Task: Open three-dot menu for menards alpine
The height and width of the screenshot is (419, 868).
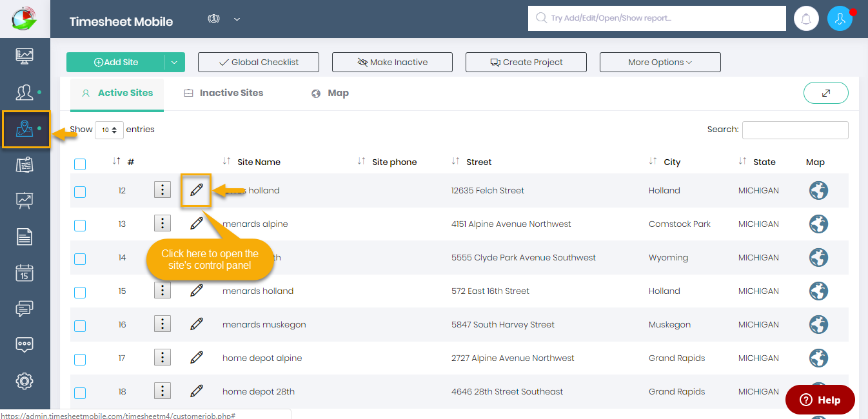Action: pyautogui.click(x=163, y=223)
